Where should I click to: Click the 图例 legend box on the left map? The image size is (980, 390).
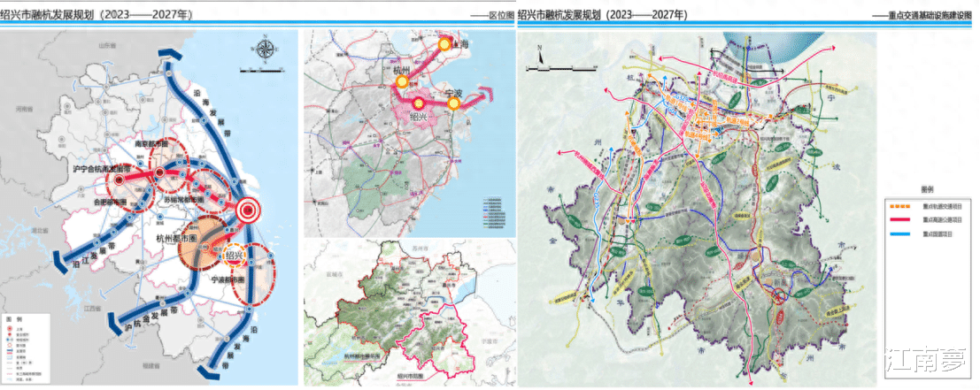coord(27,347)
